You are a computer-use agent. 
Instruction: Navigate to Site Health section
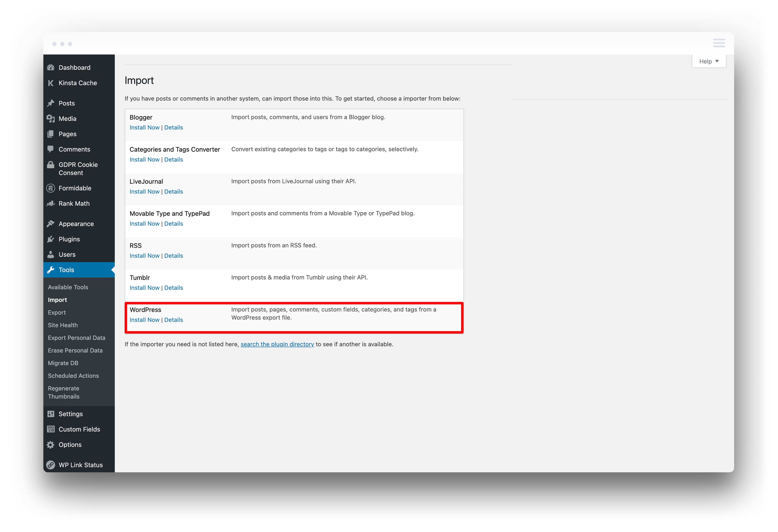pos(63,324)
